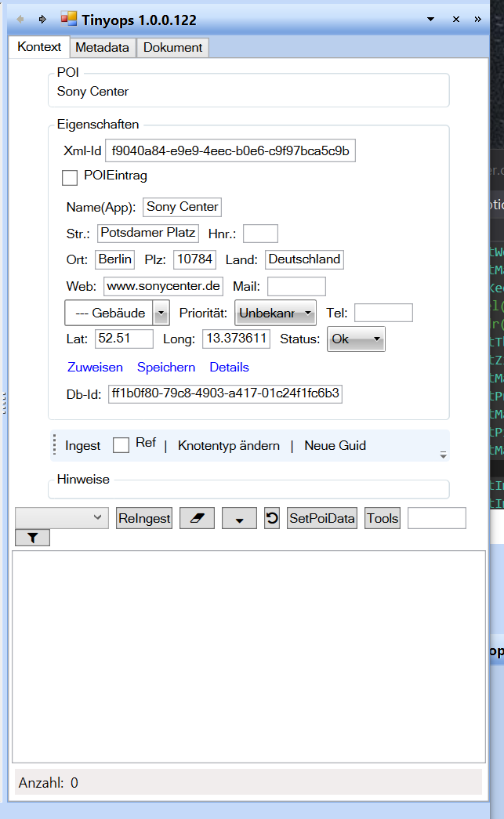Click Neue Guid in the toolbar
The width and height of the screenshot is (504, 819).
coord(335,445)
